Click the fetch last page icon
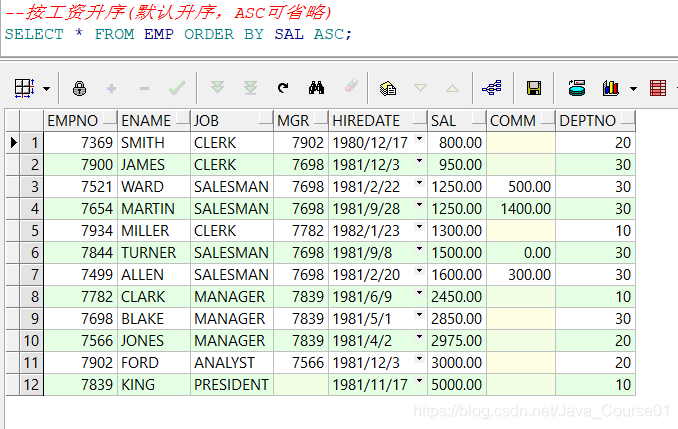This screenshot has width=678, height=429. [x=250, y=87]
